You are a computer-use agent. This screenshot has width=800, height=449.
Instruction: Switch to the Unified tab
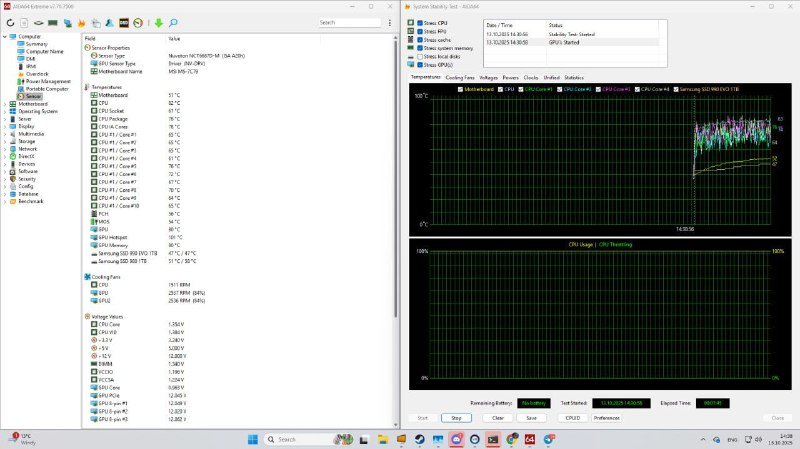click(552, 78)
